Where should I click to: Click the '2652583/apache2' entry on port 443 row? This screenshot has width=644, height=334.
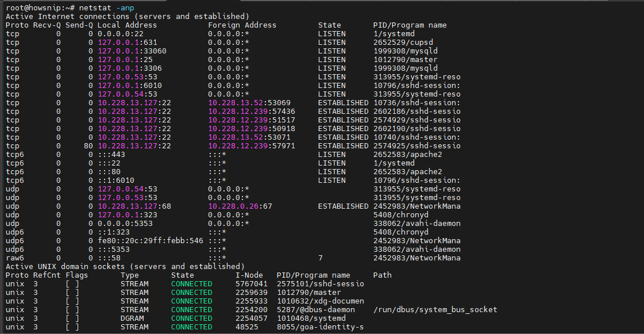(408, 155)
